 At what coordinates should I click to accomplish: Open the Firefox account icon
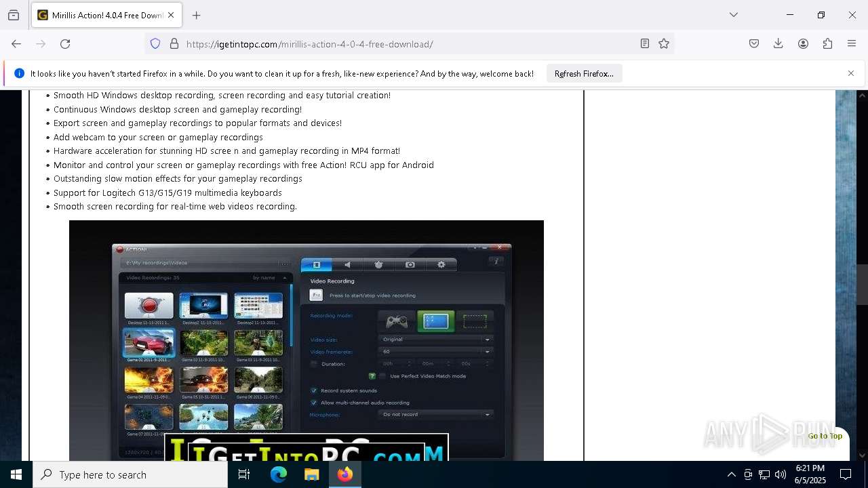click(803, 43)
